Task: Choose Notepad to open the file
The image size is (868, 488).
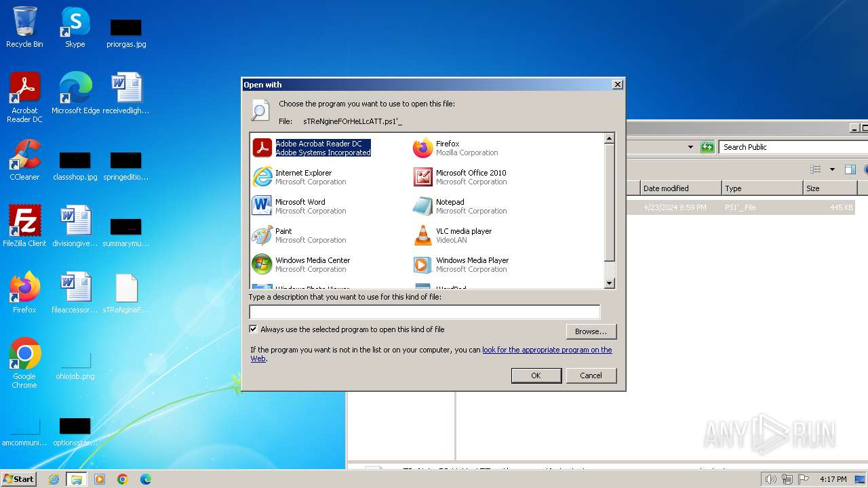Action: [460, 206]
